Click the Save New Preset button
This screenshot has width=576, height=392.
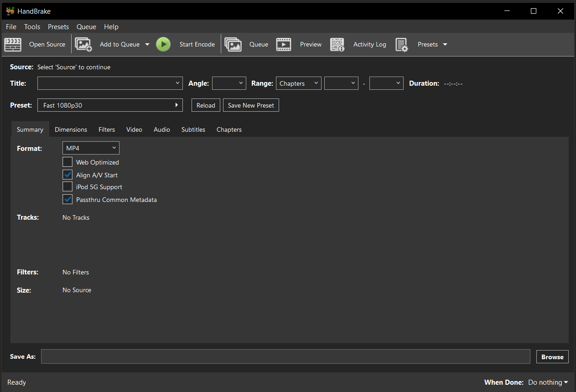(251, 105)
